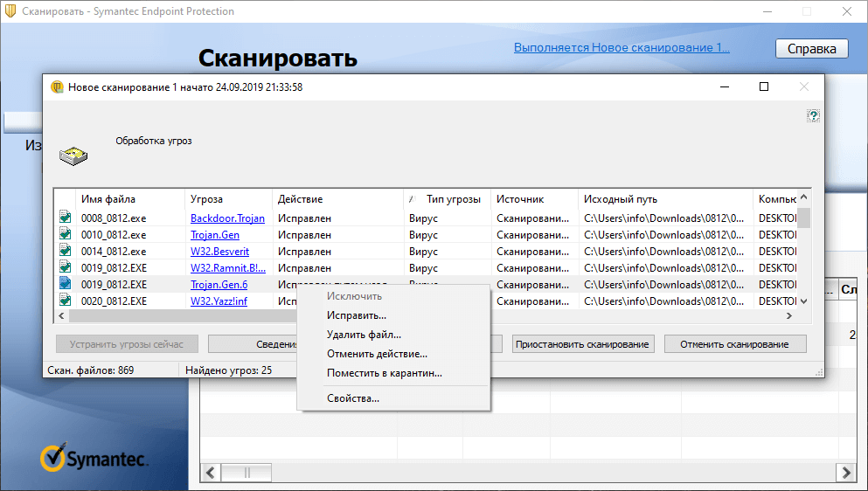Click the threat list scroll right arrow
The width and height of the screenshot is (868, 491).
pos(788,315)
